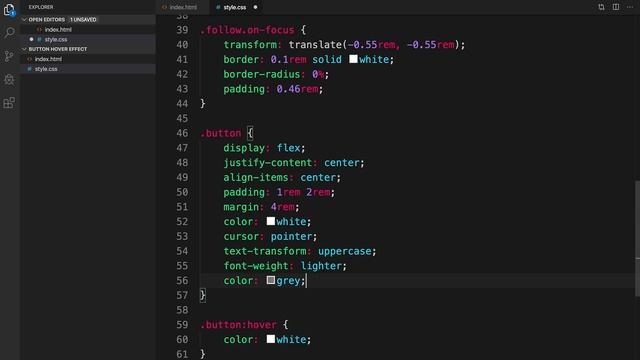Click the .button:hover selector text

click(238, 324)
